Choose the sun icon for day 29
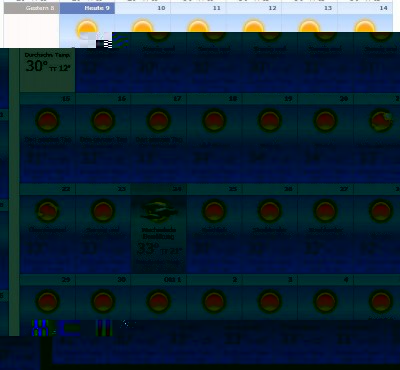400x370 pixels. (48, 301)
